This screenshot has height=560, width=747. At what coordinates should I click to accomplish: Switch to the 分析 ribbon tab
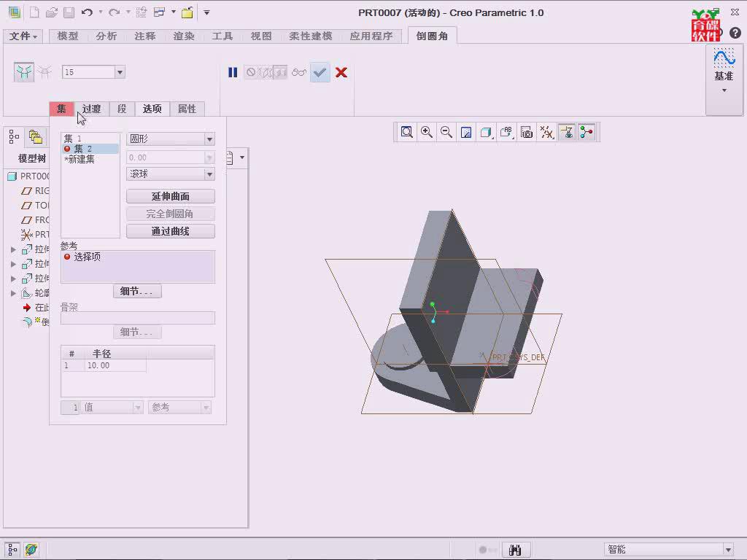[107, 36]
